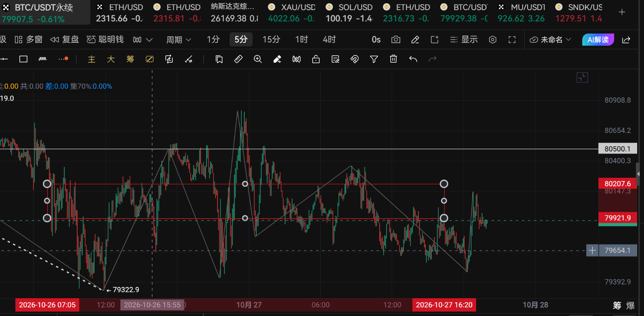The height and width of the screenshot is (316, 644).
Task: Toggle hide all drawings icon
Action: (297, 59)
